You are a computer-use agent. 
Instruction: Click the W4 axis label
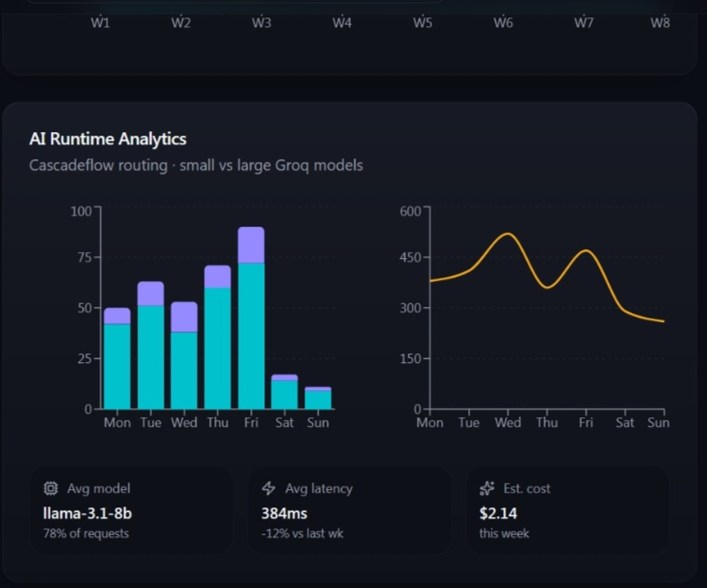(342, 23)
